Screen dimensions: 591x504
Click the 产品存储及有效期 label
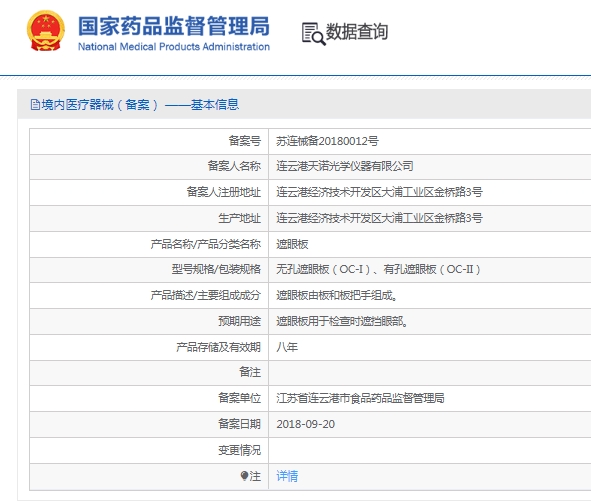click(x=218, y=347)
